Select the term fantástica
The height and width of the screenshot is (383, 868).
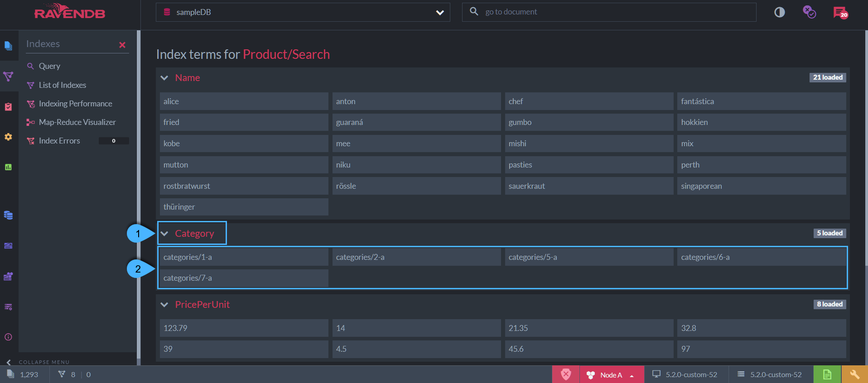(x=762, y=101)
